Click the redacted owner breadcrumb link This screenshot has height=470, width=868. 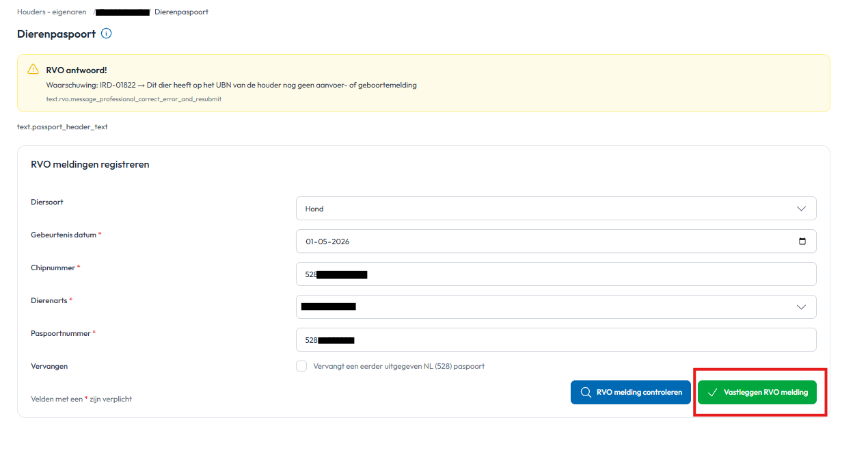point(123,12)
